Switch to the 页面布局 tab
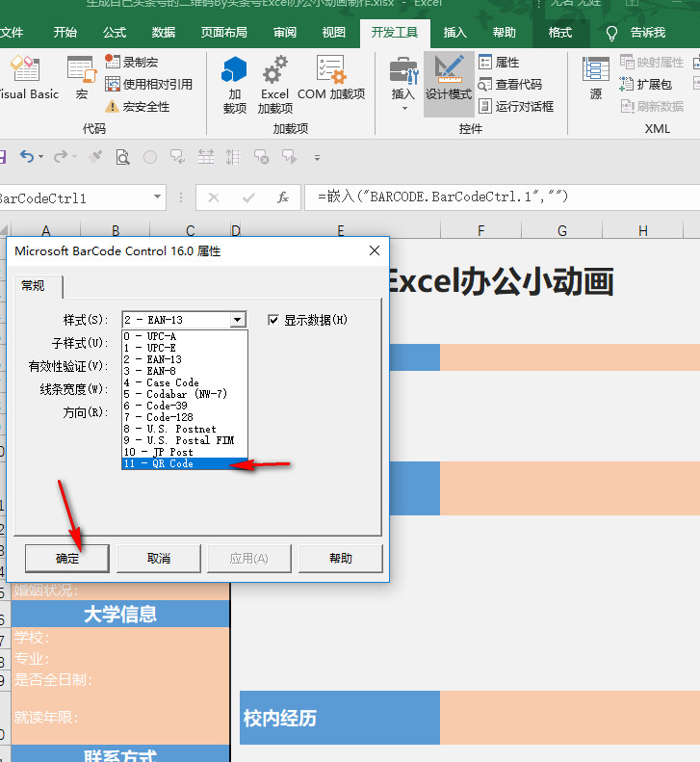This screenshot has width=700, height=762. point(224,33)
